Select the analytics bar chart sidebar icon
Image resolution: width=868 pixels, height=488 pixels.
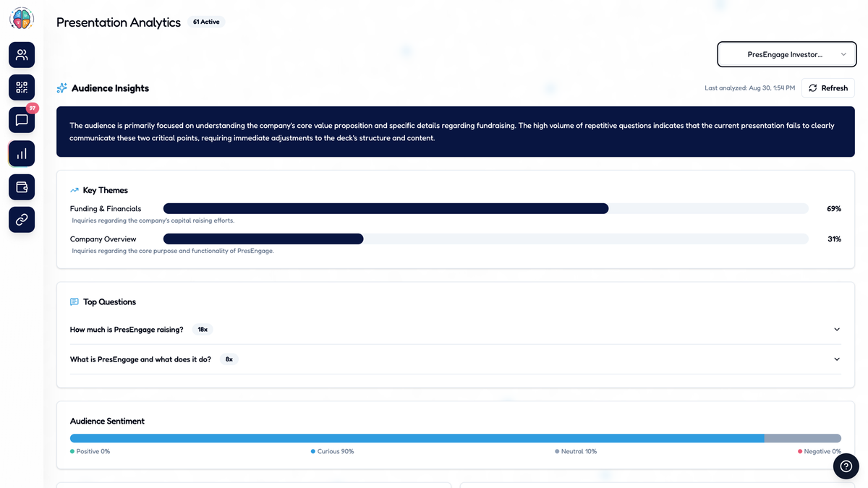pyautogui.click(x=22, y=153)
